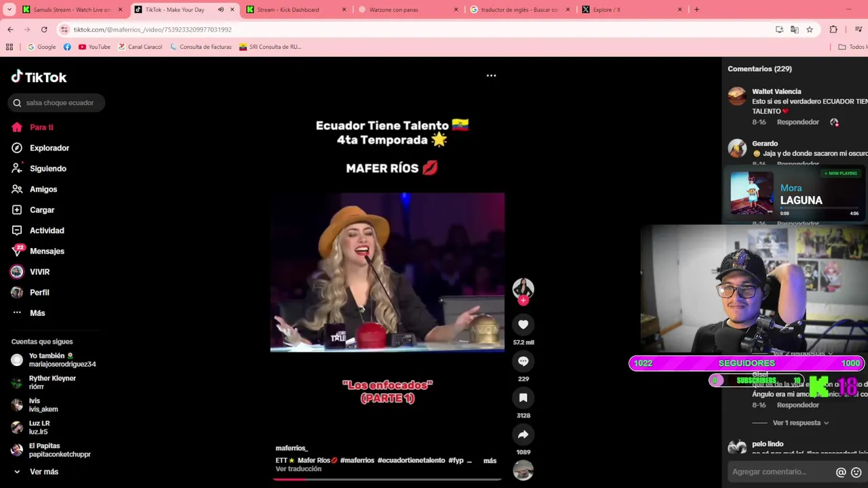Switch to Warzone con panas tab
Screen dimensions: 868x488
[x=408, y=9]
